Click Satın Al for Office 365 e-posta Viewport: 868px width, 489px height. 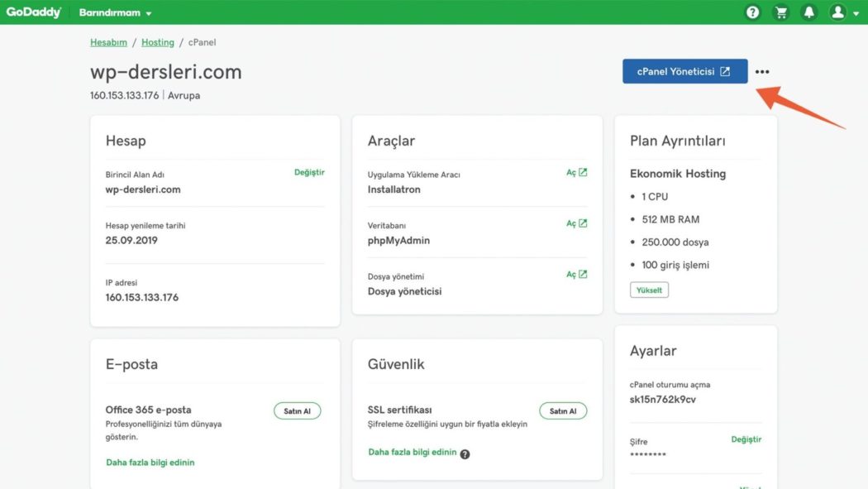(x=298, y=411)
